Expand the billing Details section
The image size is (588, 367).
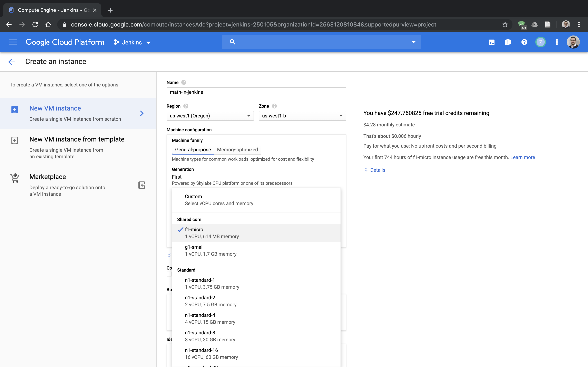377,170
